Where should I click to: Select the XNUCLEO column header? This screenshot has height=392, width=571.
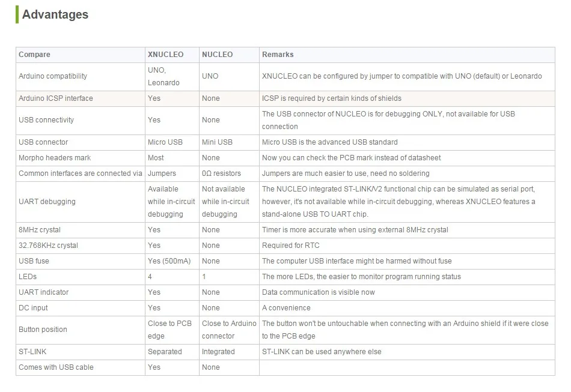[165, 55]
